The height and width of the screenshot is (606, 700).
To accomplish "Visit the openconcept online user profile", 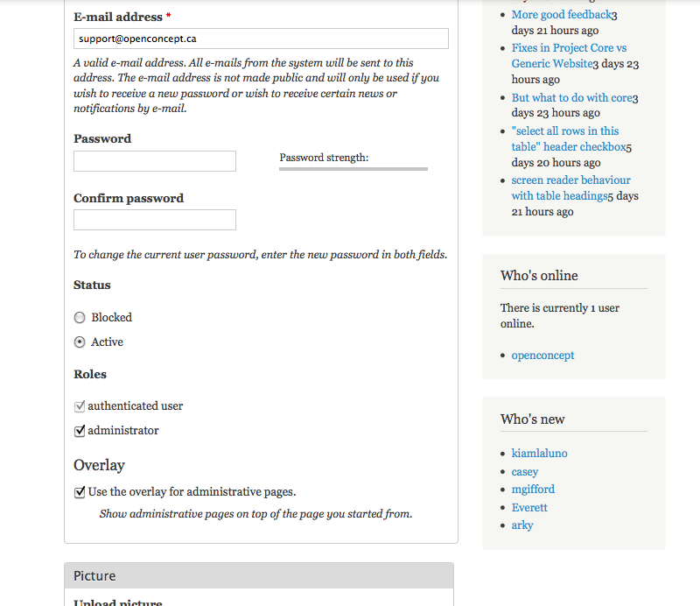I will coord(542,356).
